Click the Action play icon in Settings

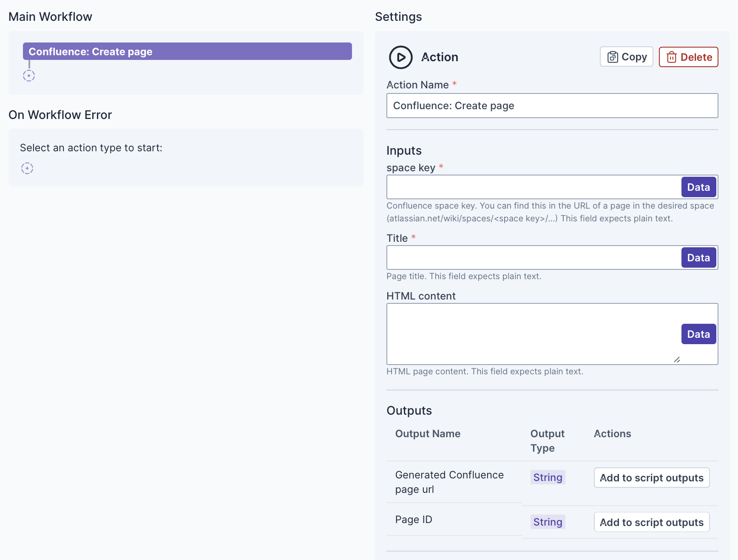click(x=400, y=57)
